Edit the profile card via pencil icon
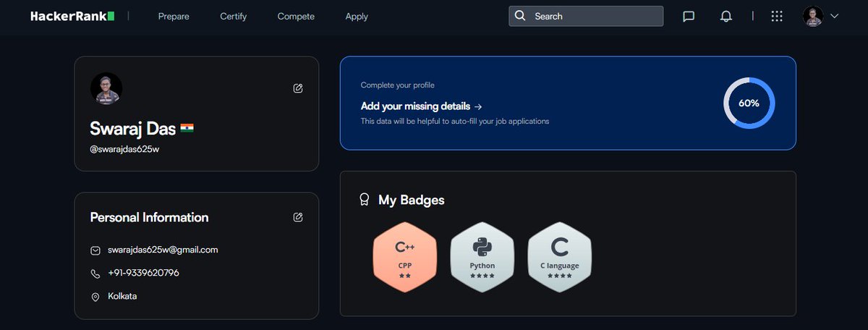The image size is (868, 330). pos(298,88)
